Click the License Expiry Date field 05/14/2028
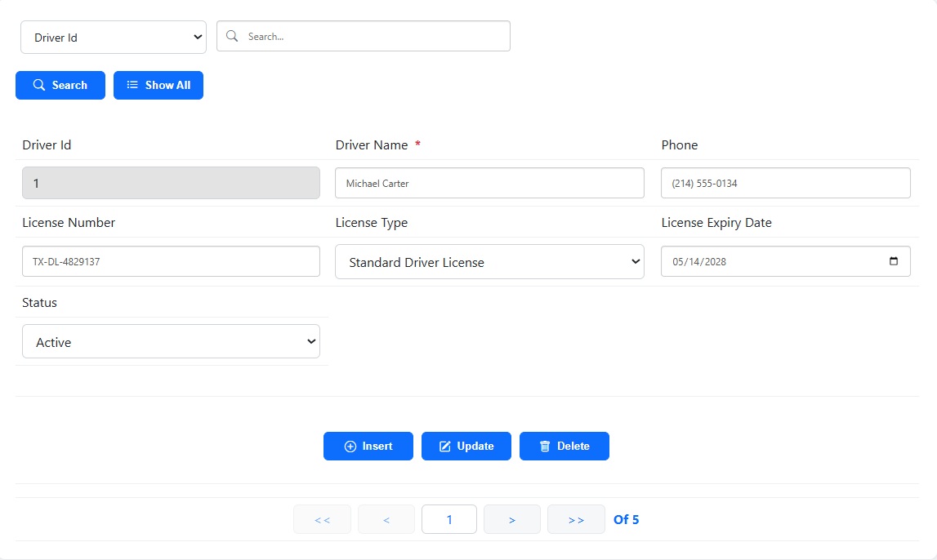937x560 pixels. (785, 261)
